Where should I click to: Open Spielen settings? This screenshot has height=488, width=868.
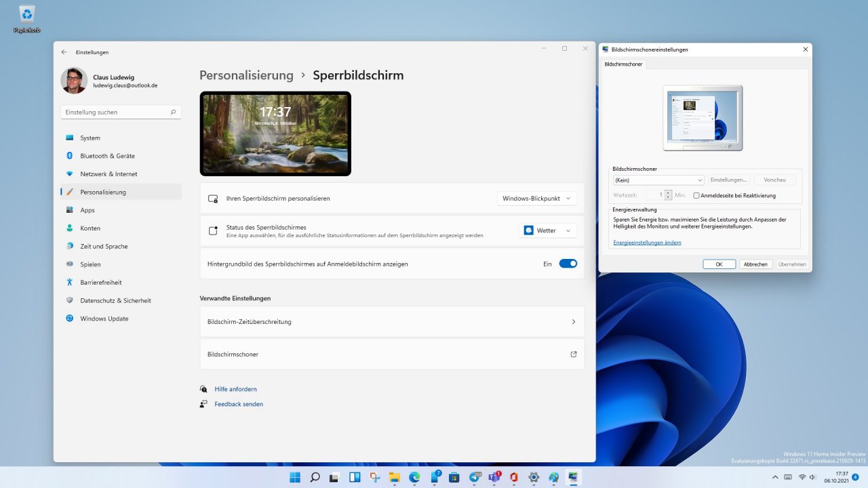tap(121, 264)
